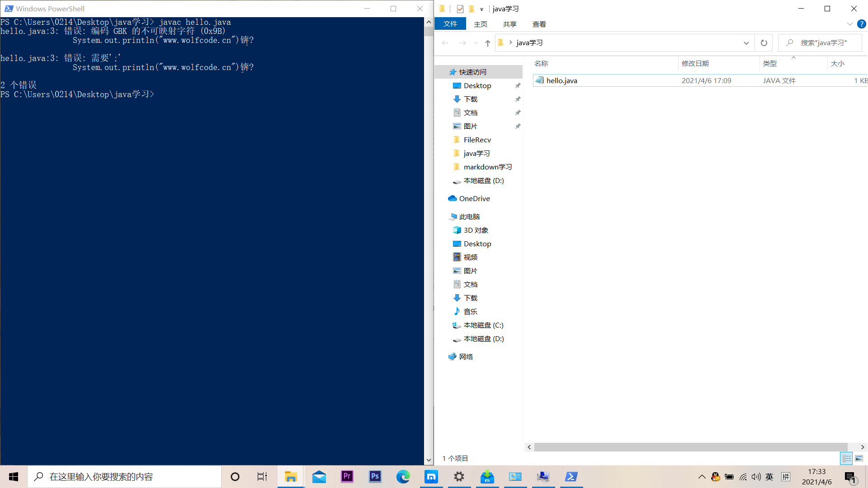The image size is (868, 488).
Task: Open Task View on taskbar
Action: (262, 477)
